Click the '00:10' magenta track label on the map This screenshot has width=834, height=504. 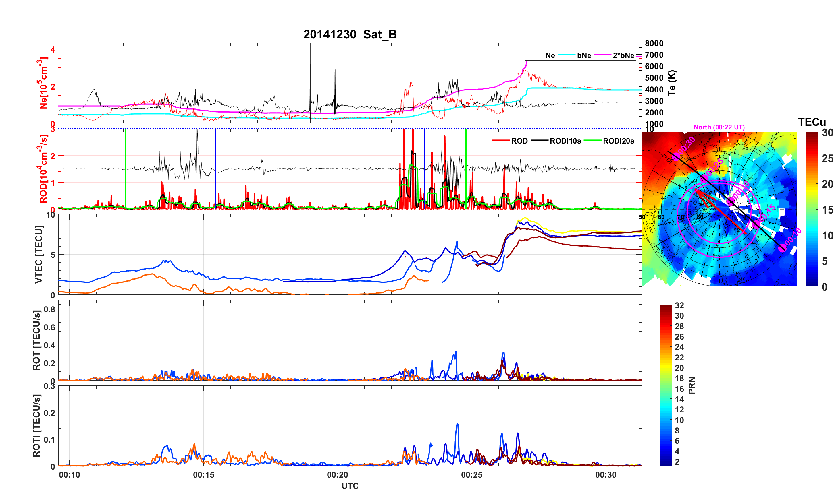pos(792,237)
